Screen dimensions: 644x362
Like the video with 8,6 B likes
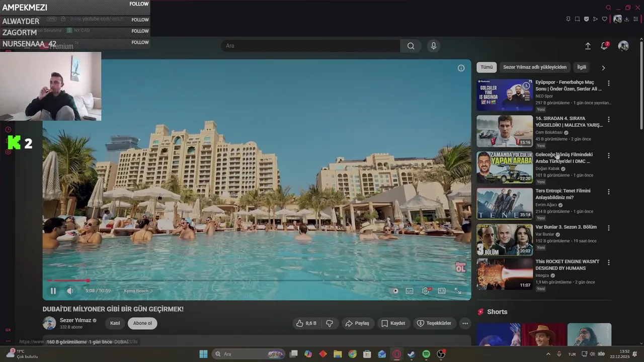[306, 323]
